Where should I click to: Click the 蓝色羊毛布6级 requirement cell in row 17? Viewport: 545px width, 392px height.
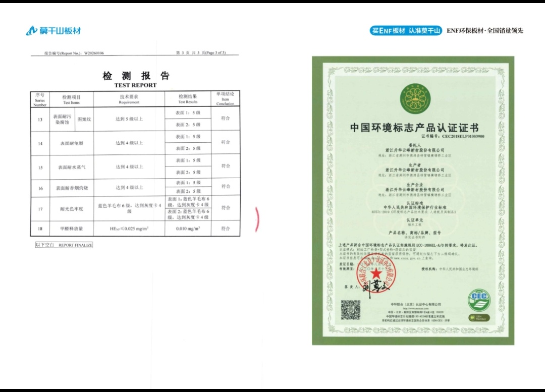[129, 208]
